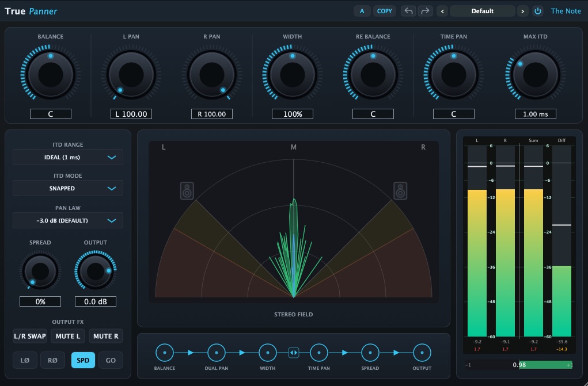The height and width of the screenshot is (386, 588).
Task: Click the swap icon between Width and Time Pan
Action: pyautogui.click(x=294, y=353)
